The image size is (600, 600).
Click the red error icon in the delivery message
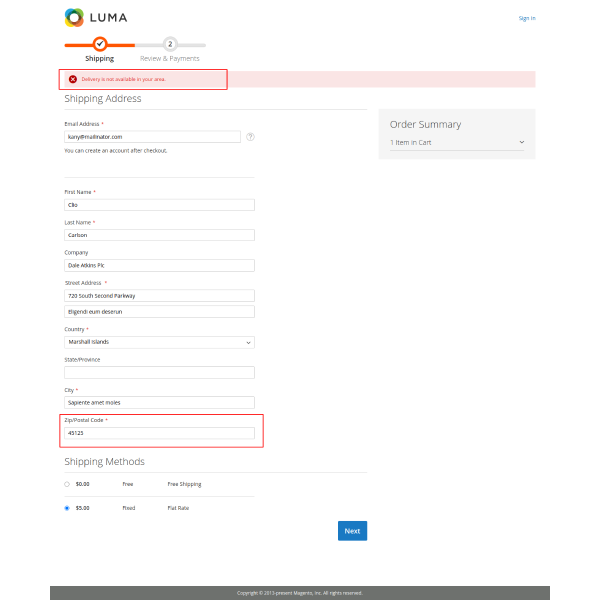coord(73,79)
